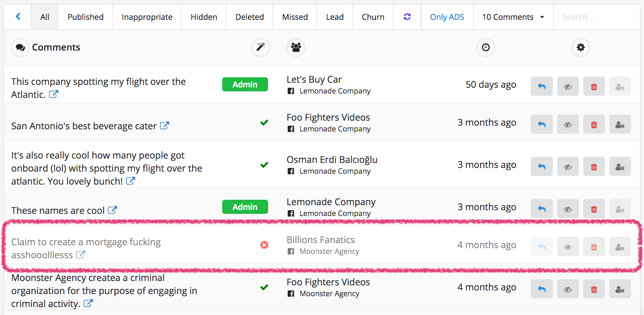Click green check on criminal activity row
The height and width of the screenshot is (315, 644).
click(x=264, y=287)
